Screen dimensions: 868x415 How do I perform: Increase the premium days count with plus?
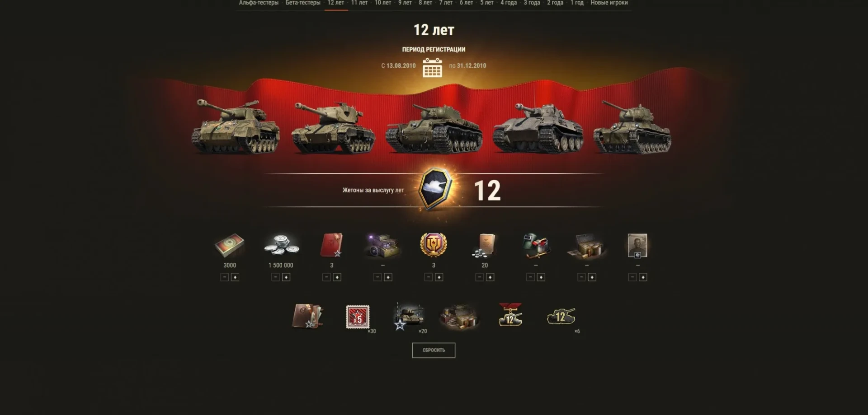click(x=439, y=277)
